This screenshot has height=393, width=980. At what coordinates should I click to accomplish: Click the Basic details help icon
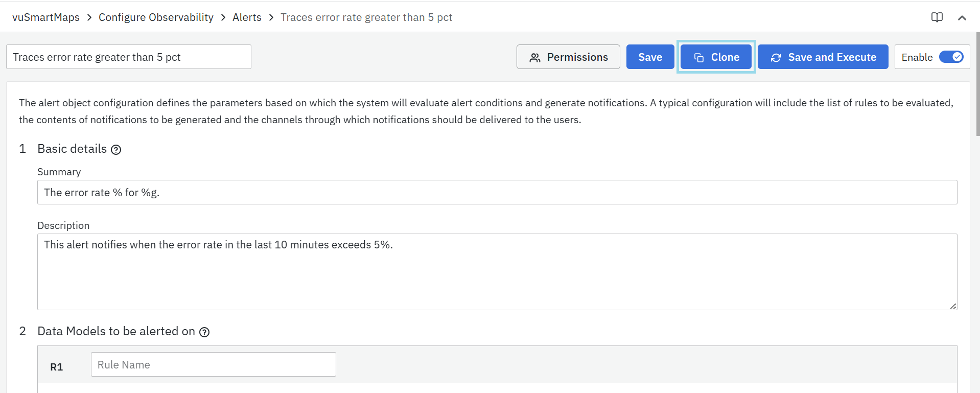coord(116,150)
